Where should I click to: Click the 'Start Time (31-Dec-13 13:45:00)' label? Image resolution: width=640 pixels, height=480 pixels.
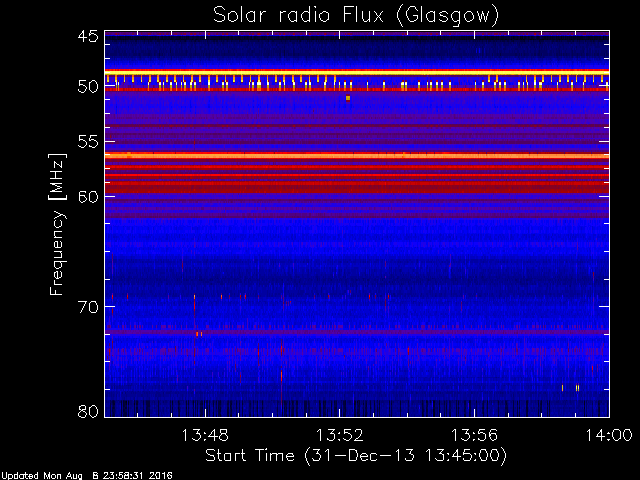[356, 456]
